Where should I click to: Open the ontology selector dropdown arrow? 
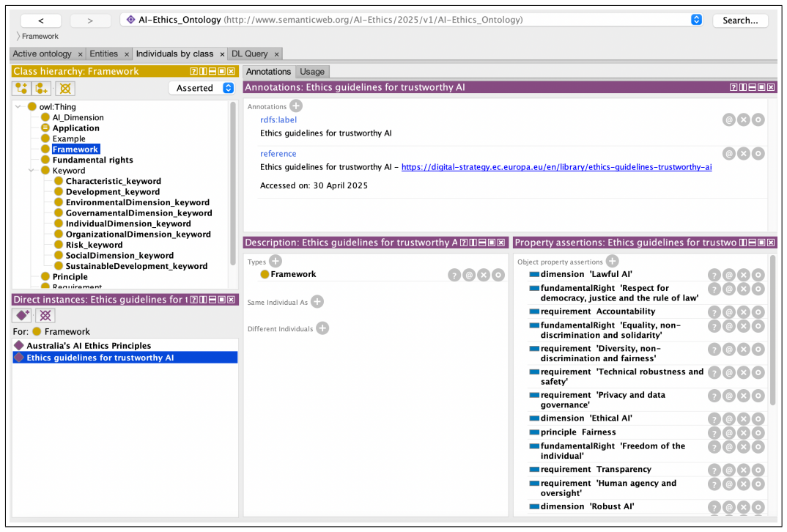tap(696, 20)
